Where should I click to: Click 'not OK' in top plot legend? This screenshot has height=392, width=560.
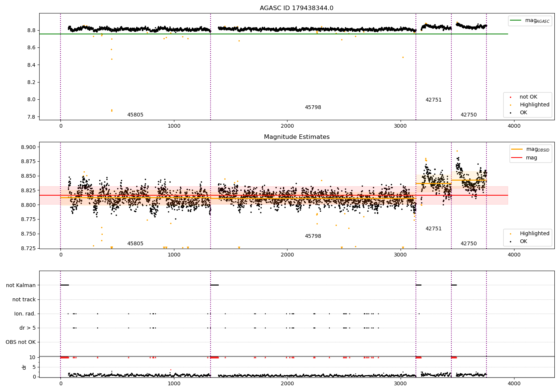(x=528, y=97)
